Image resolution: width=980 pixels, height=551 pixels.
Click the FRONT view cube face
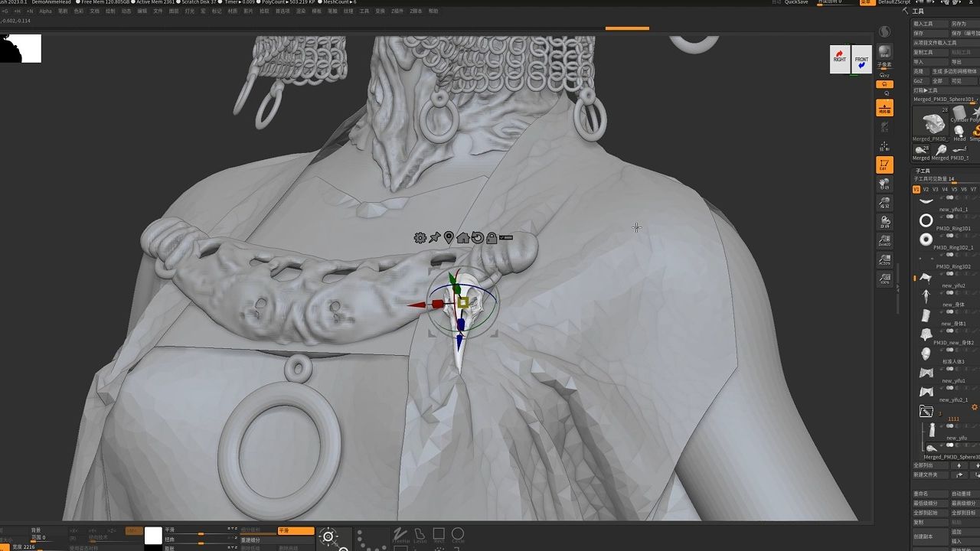click(862, 60)
